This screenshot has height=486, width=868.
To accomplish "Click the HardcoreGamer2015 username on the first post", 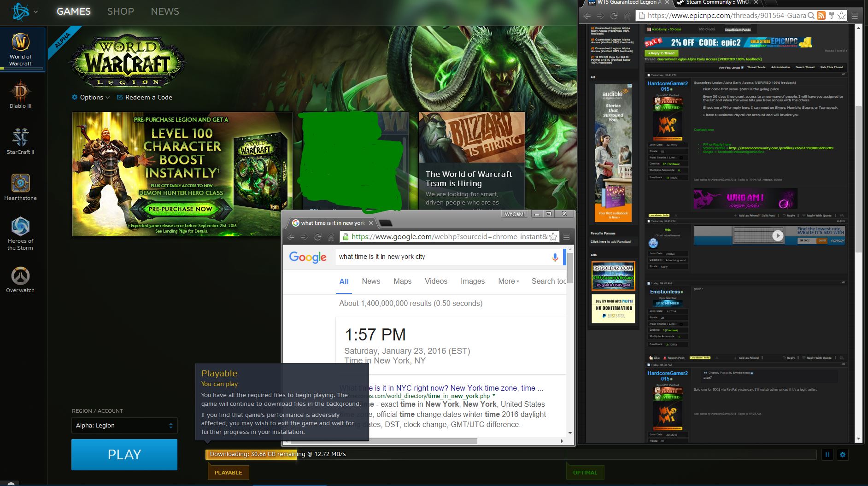I will [668, 86].
